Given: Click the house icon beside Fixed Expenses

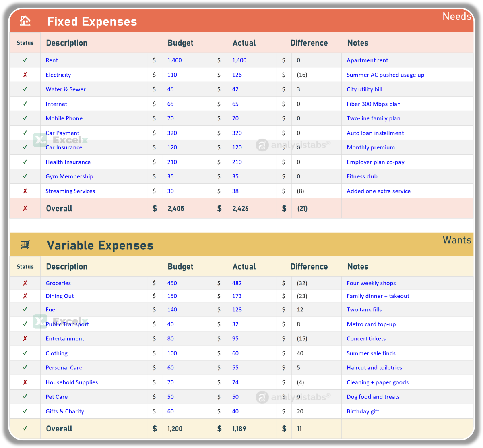Looking at the screenshot, I should 25,21.
